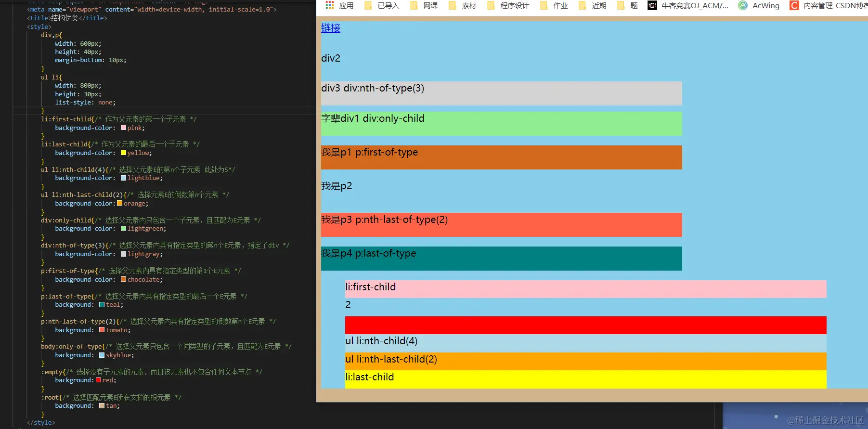Open the 作业 bookmark folder
Viewport: 868px width, 429px height.
point(554,5)
